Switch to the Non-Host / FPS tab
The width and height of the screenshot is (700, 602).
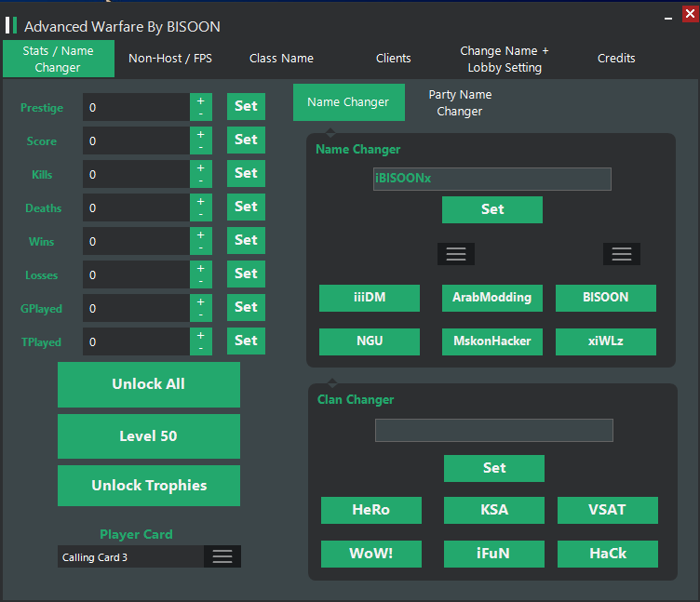(x=170, y=59)
